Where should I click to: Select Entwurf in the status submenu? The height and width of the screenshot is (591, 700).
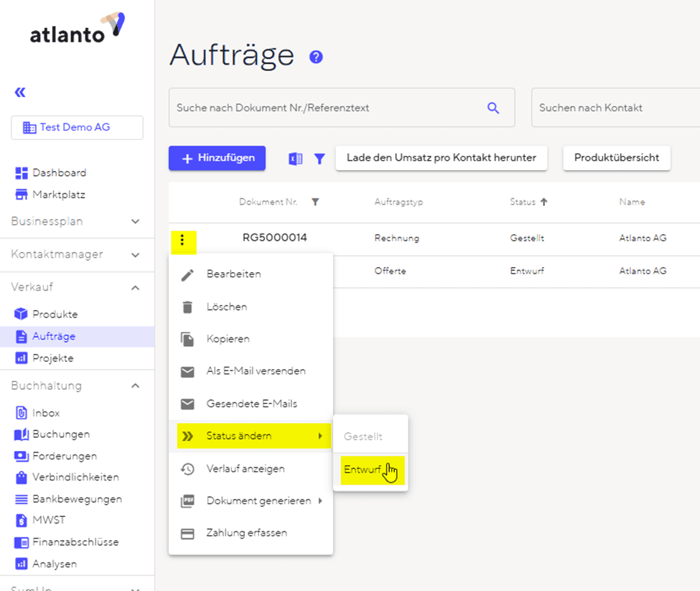tap(363, 470)
